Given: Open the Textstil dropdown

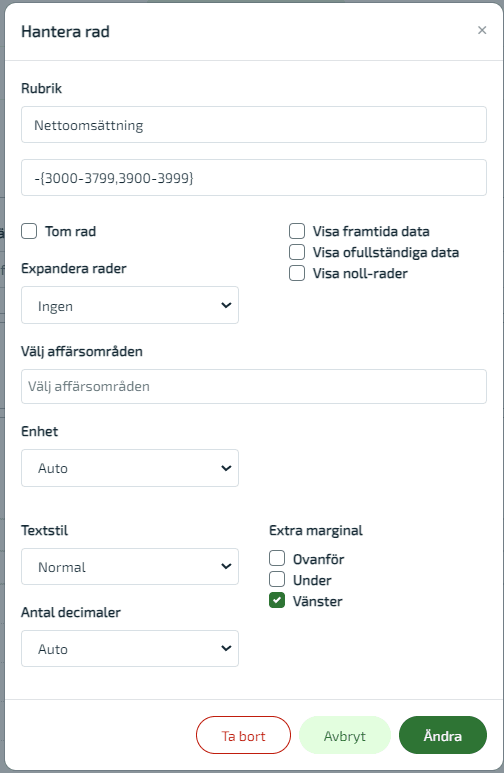Looking at the screenshot, I should 130,566.
